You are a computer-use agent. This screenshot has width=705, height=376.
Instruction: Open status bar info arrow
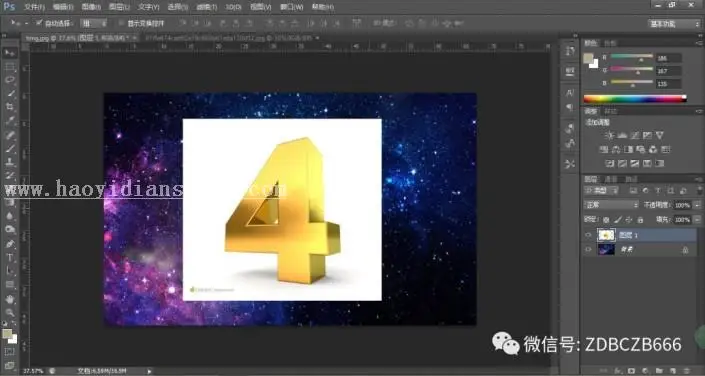[149, 371]
